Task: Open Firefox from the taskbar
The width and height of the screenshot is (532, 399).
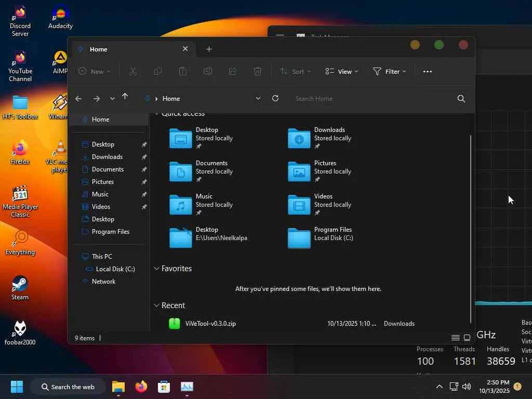Action: click(141, 387)
